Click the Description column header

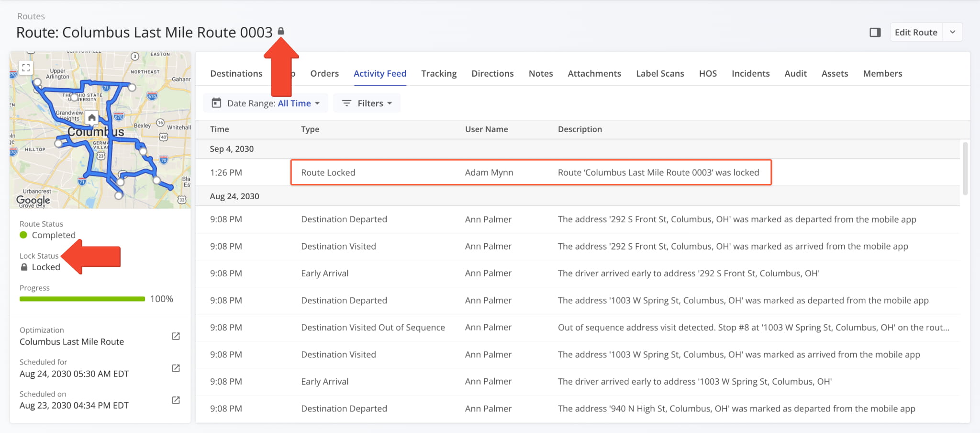click(580, 129)
